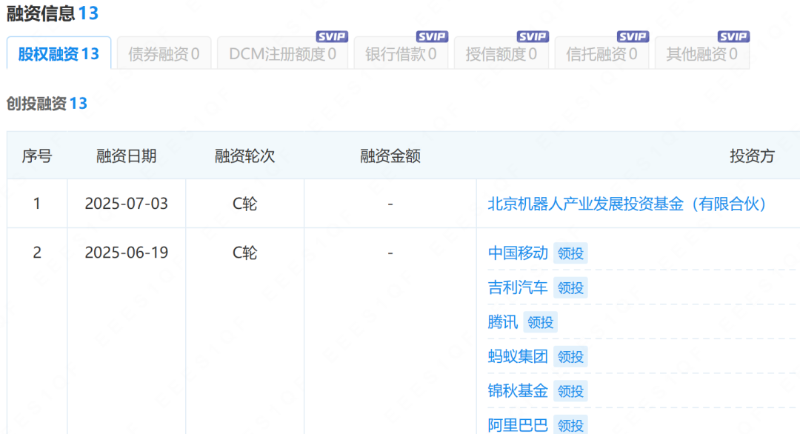Switch to the 债券融资 0 tab
Image resolution: width=800 pixels, height=434 pixels.
pos(163,54)
